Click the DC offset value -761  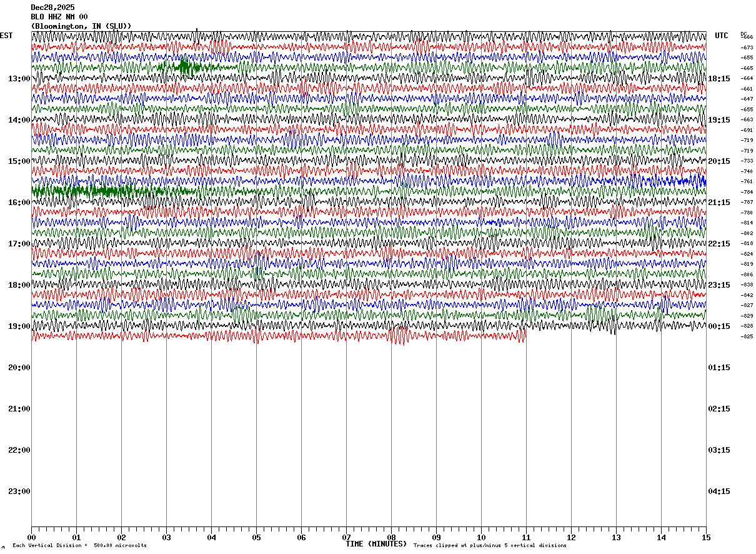coord(747,181)
